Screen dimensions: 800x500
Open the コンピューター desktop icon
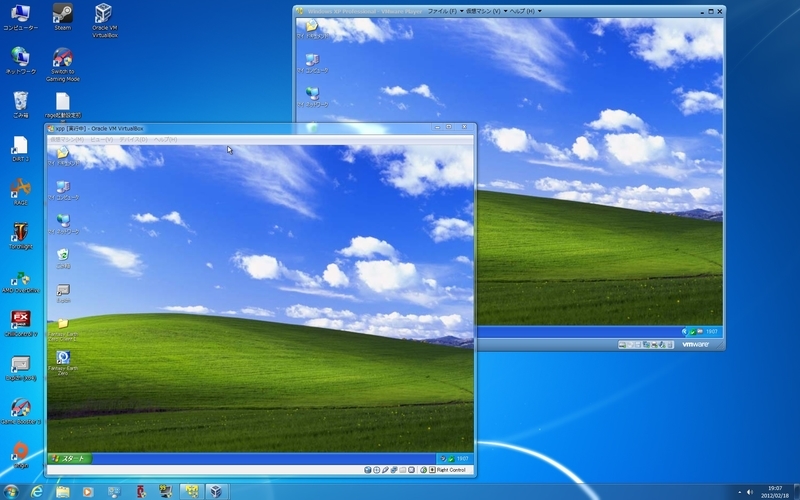(20, 17)
